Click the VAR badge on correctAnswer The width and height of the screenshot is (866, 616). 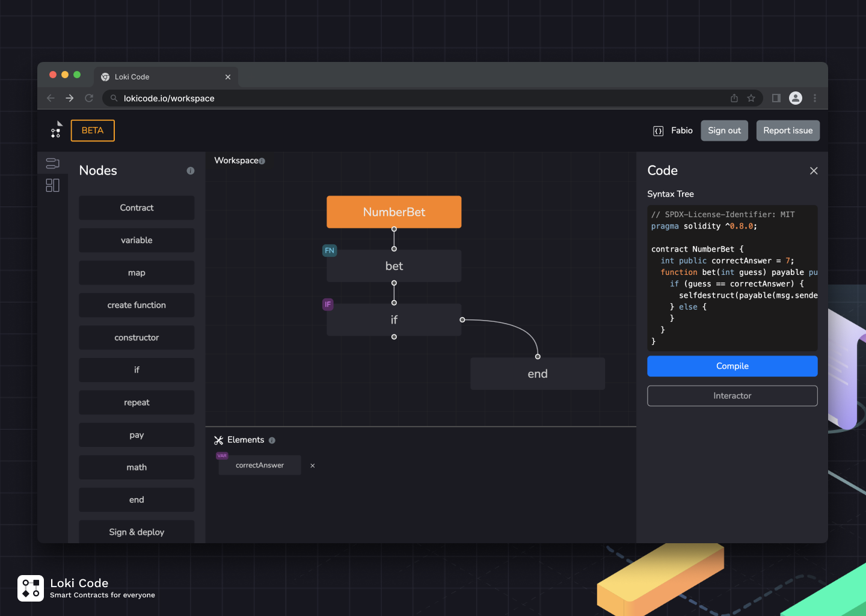pos(222,456)
